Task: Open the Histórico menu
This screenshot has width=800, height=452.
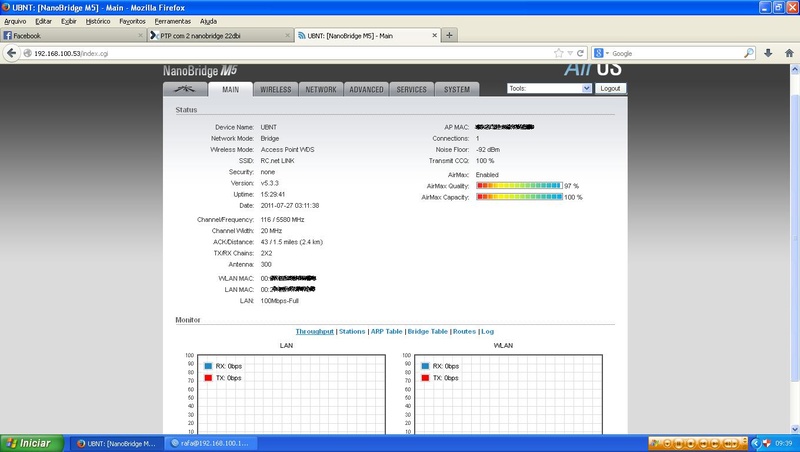Action: (x=97, y=21)
